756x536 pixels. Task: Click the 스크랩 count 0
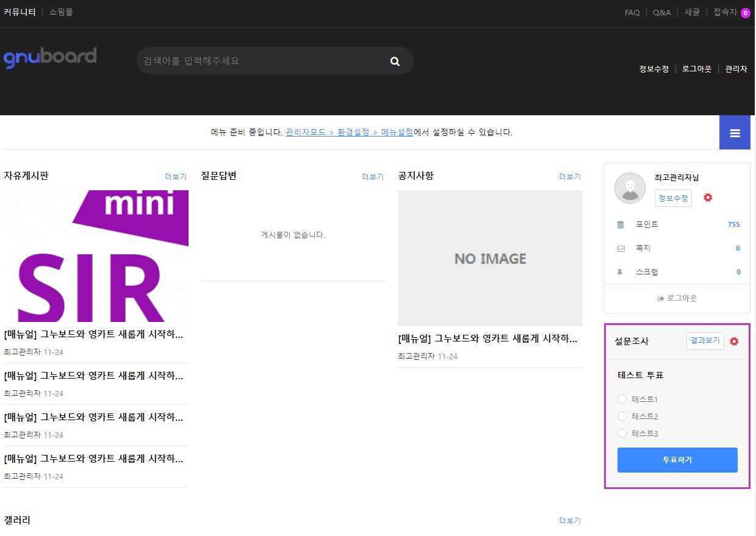point(738,272)
